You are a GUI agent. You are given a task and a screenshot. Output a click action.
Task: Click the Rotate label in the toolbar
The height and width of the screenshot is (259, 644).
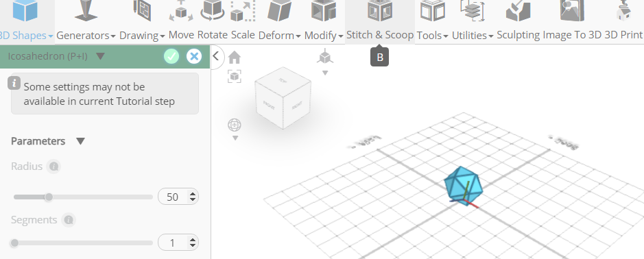coord(213,36)
